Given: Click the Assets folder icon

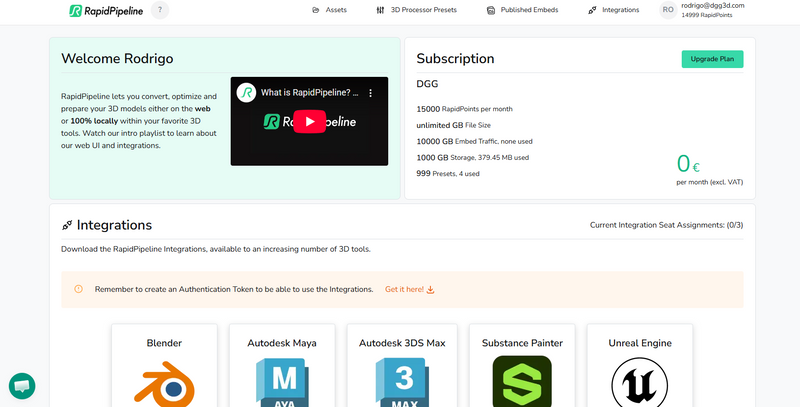Looking at the screenshot, I should [315, 10].
